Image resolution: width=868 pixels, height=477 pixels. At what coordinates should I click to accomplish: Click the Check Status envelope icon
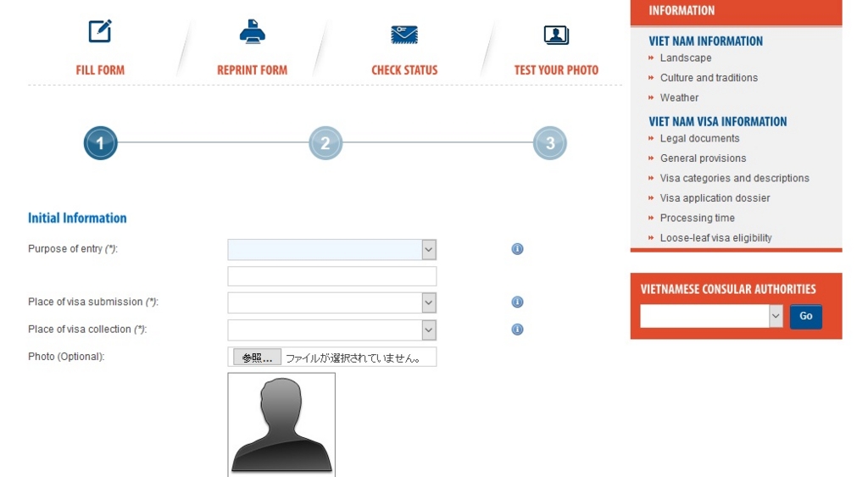404,34
